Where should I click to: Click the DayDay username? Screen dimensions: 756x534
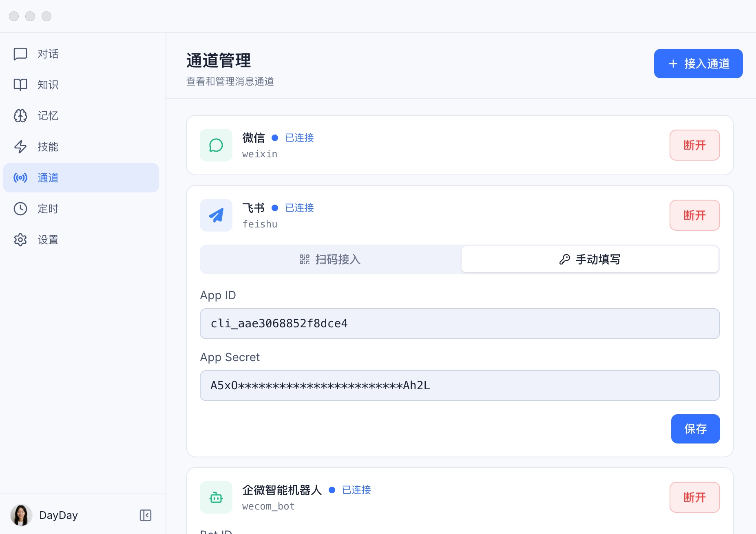coord(58,515)
